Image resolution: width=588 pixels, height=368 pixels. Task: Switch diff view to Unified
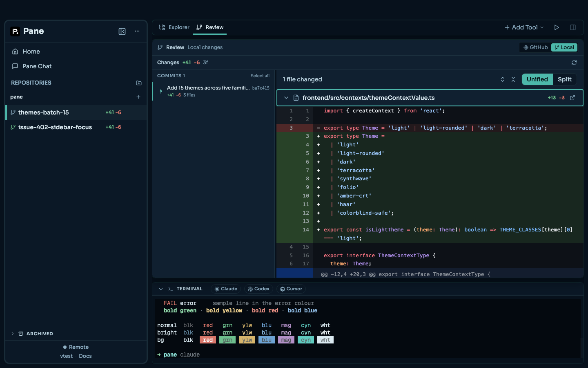(x=537, y=79)
